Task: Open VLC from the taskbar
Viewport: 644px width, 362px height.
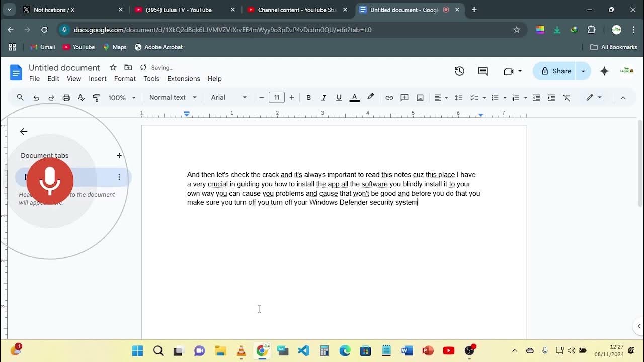Action: pyautogui.click(x=241, y=351)
